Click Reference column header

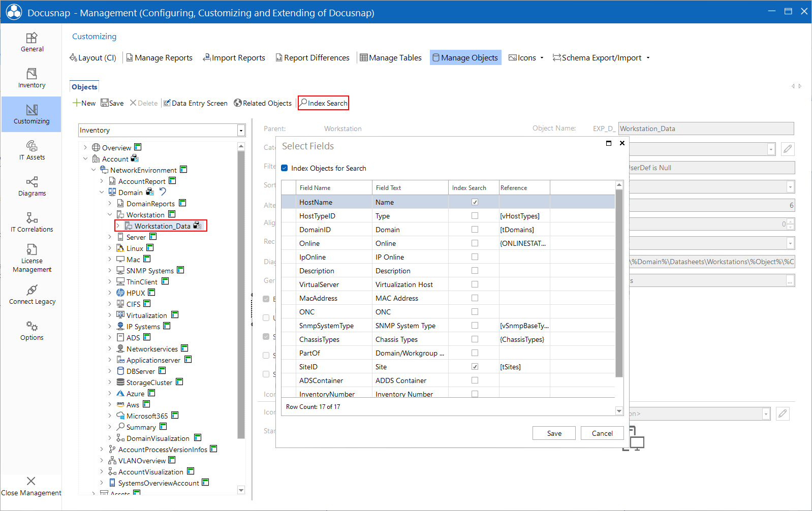pos(524,188)
